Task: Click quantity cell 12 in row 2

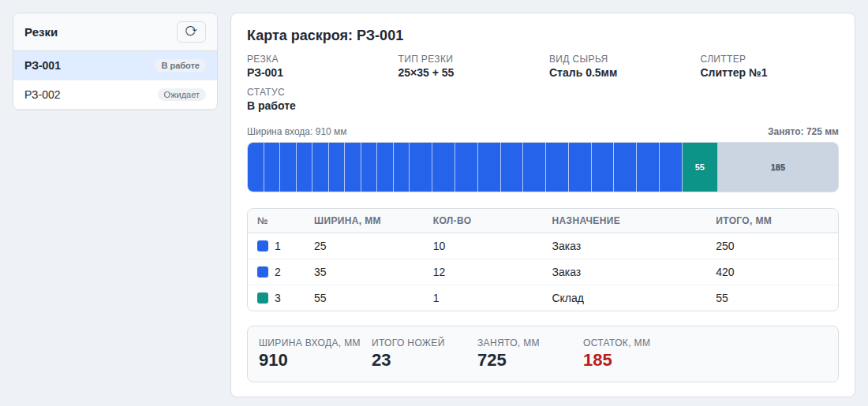Action: click(439, 272)
